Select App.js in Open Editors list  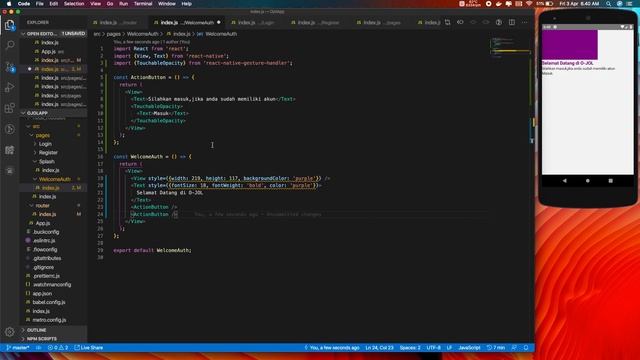coord(48,51)
